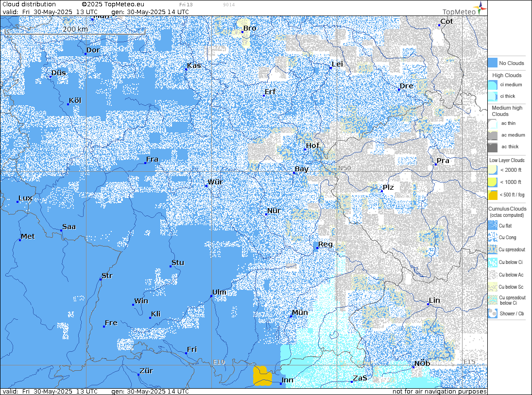Viewport: 532px width, 395px height.
Task: Select the Zür city label
Action: coord(146,371)
